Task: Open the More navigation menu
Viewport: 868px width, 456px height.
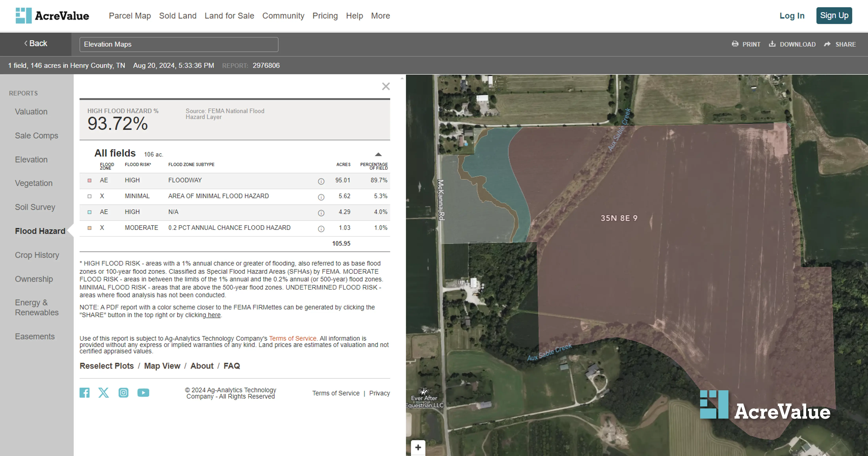Action: pos(380,16)
